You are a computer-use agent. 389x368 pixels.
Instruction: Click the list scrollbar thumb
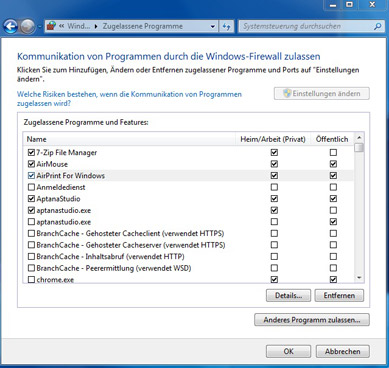click(x=359, y=148)
